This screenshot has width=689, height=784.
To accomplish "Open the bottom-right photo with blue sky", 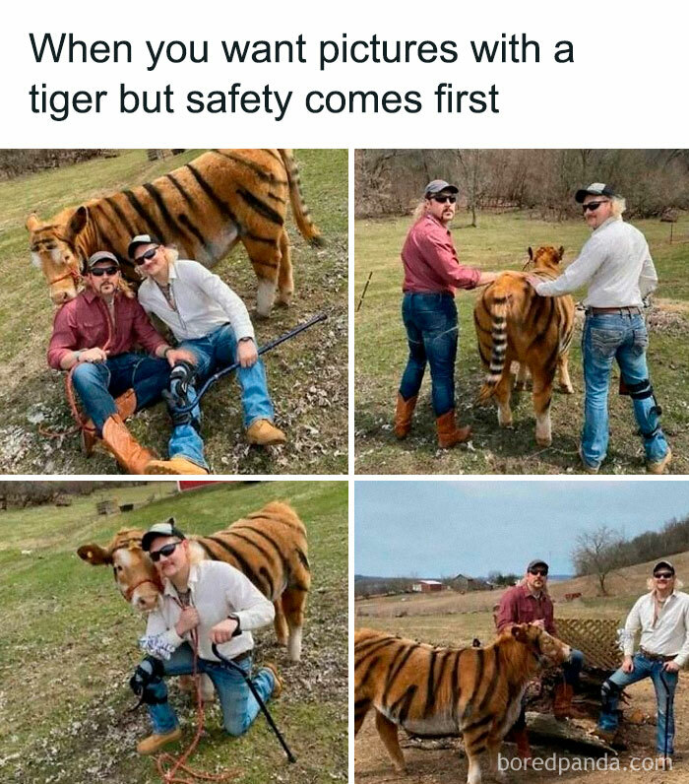I will click(522, 632).
